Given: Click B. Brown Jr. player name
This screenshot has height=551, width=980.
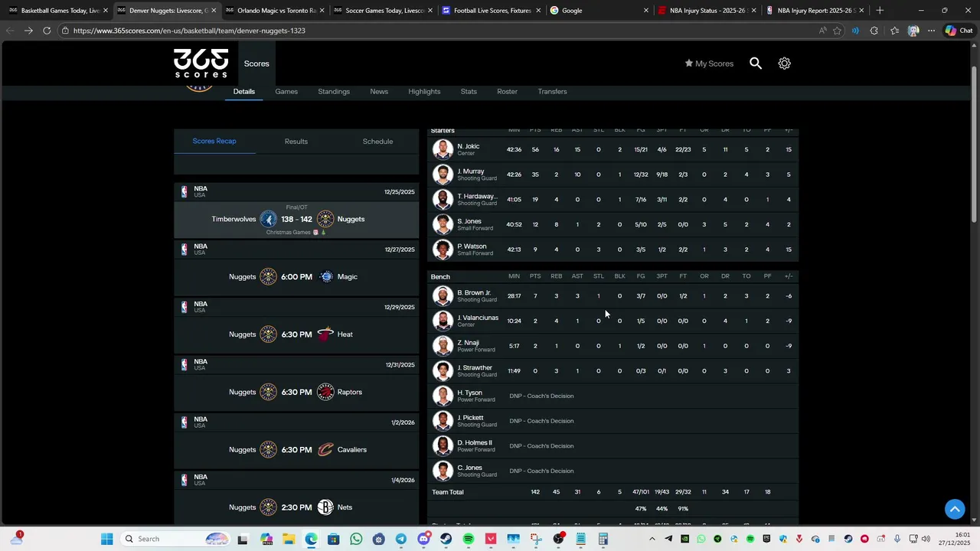Looking at the screenshot, I should point(474,292).
